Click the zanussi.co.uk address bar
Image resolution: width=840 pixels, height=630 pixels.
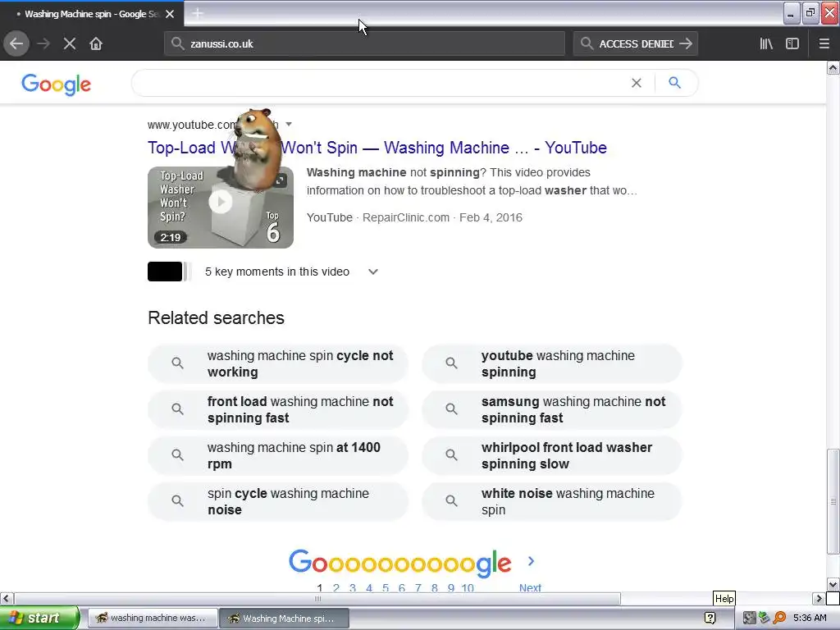[364, 43]
